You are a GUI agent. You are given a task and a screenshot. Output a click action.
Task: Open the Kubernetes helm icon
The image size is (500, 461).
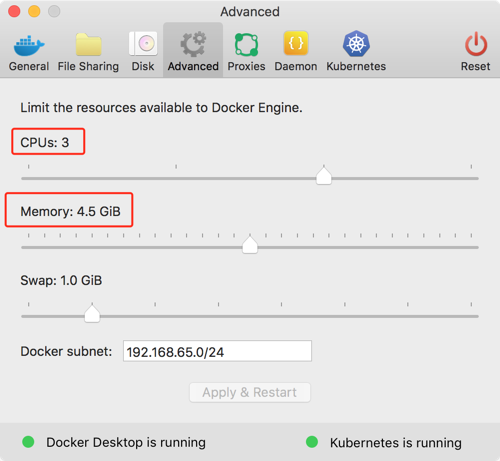[356, 44]
